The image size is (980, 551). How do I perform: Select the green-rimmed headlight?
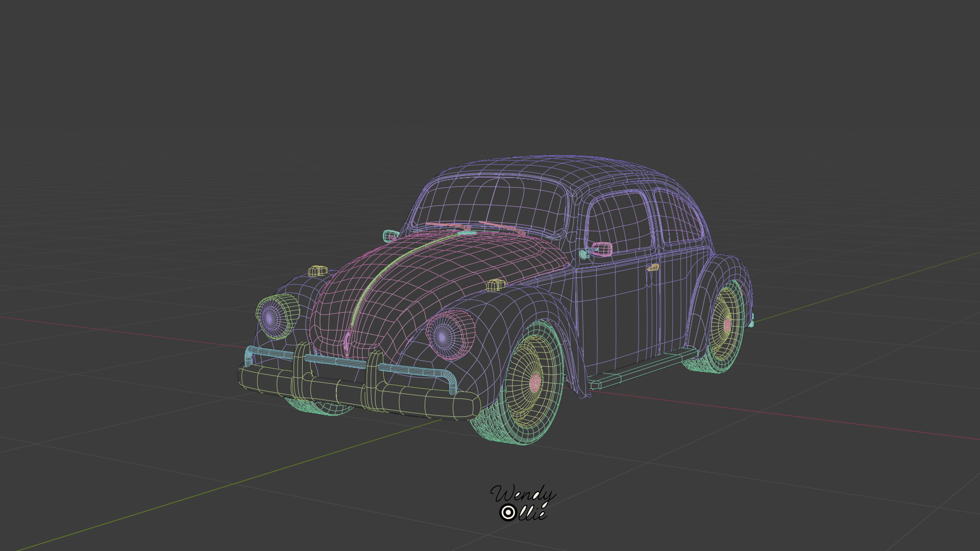point(277,317)
